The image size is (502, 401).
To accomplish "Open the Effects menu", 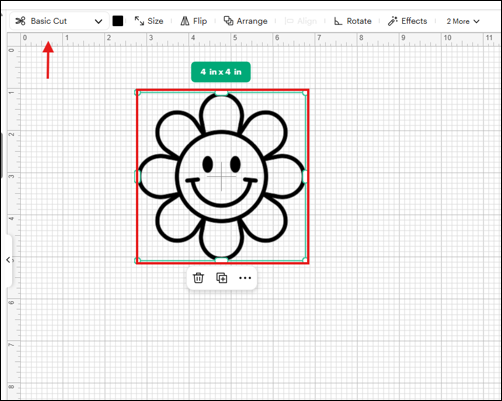I will [x=407, y=21].
